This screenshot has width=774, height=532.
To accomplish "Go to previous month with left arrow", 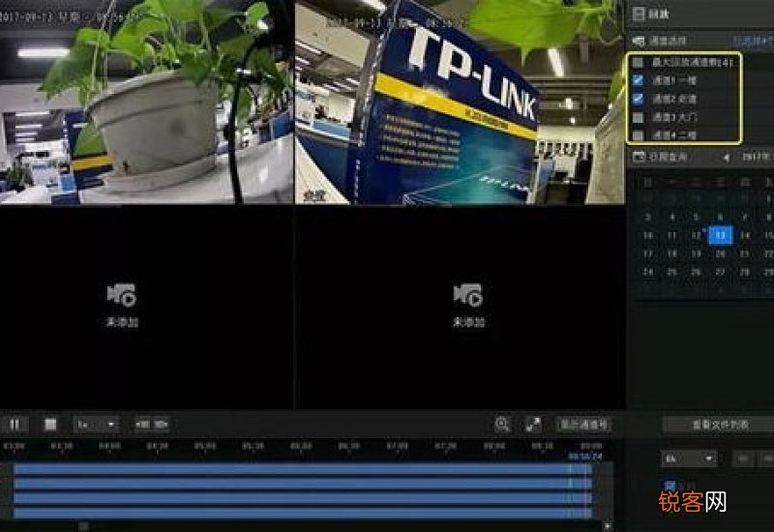I will tap(727, 158).
